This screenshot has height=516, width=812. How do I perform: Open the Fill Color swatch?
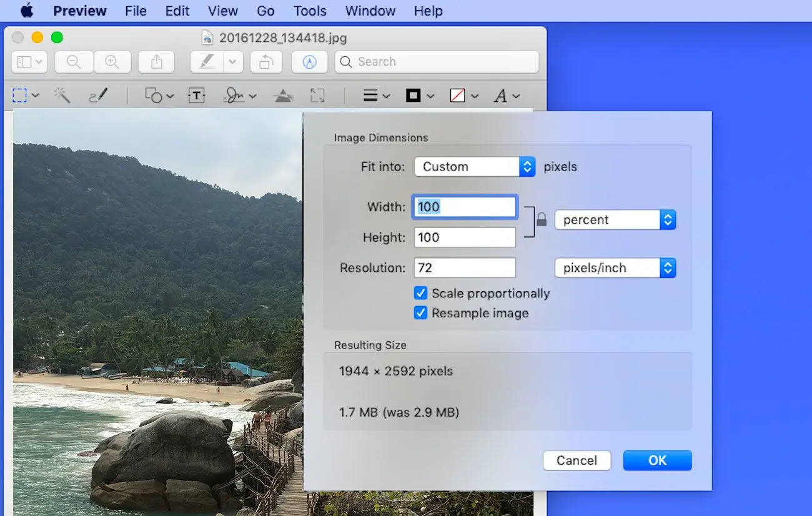click(x=464, y=96)
